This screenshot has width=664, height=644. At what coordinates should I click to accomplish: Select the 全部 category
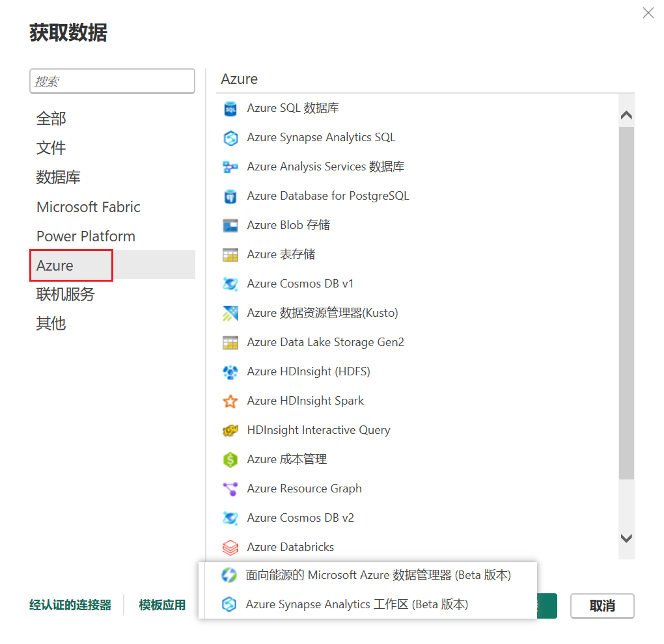[51, 119]
